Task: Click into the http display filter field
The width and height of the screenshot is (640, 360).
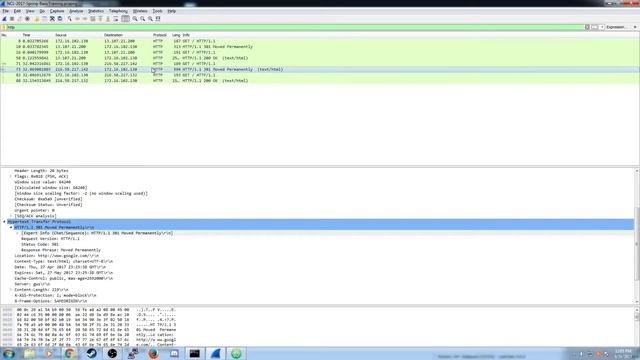Action: 296,27
